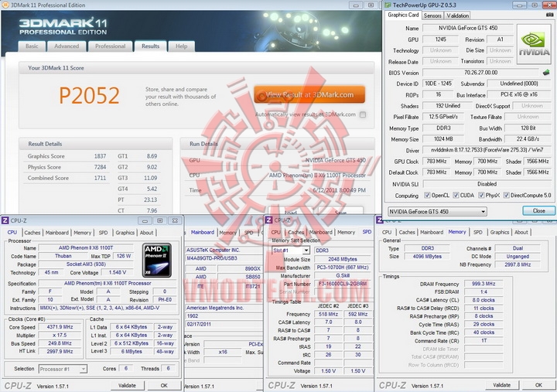
Task: Click the Combined Score value 1711
Action: pos(100,179)
